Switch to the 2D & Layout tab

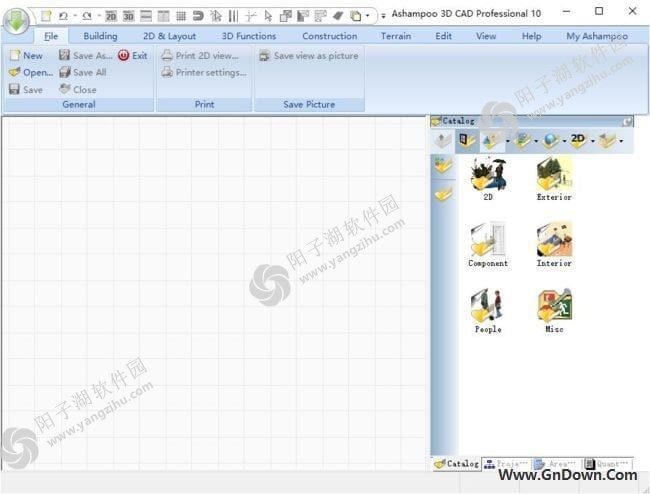pos(170,36)
